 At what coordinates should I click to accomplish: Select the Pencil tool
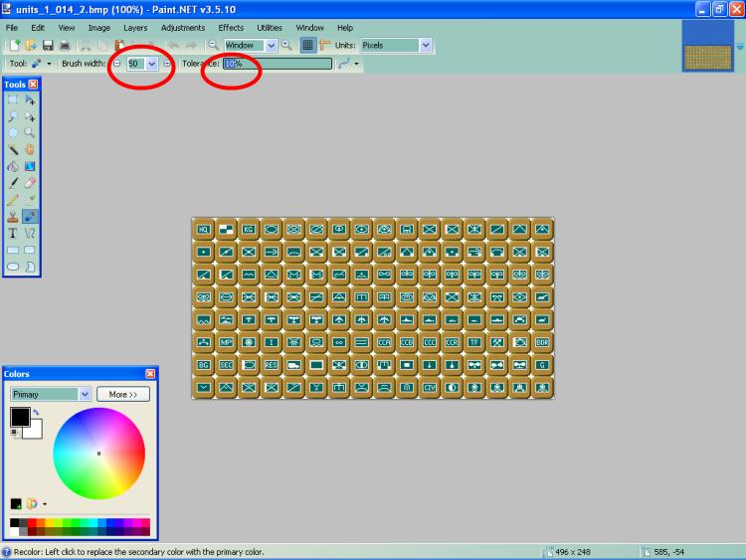tap(13, 200)
